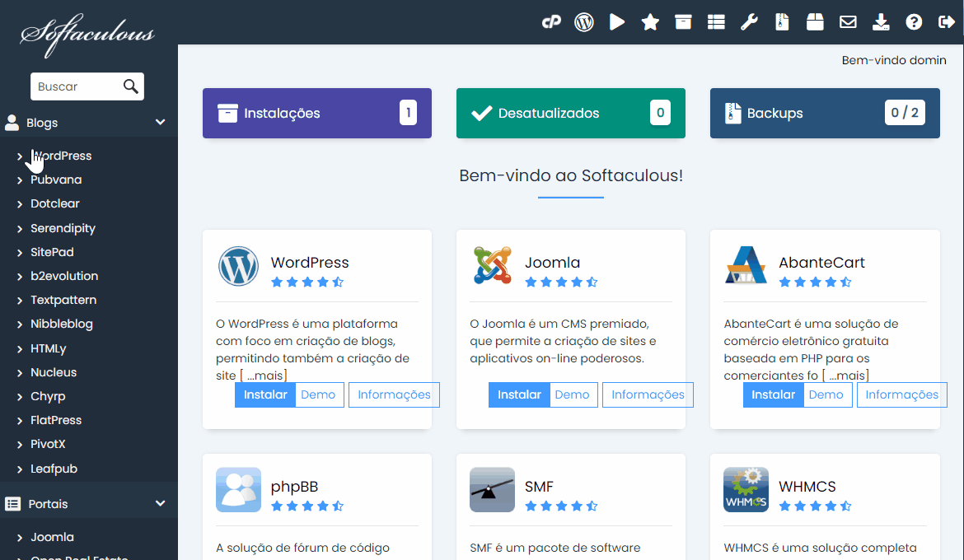Select WordPress in the Blogs sidebar

(x=61, y=156)
